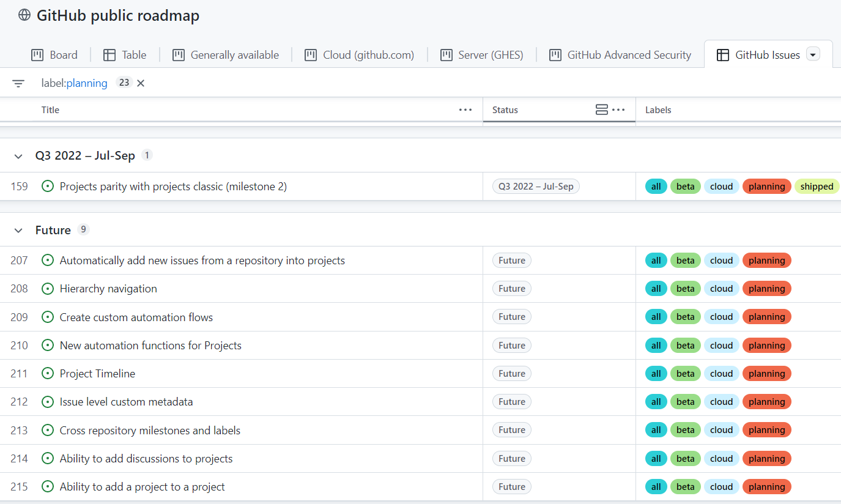
Task: Click open-issue icon for Project Timeline
Action: click(48, 374)
